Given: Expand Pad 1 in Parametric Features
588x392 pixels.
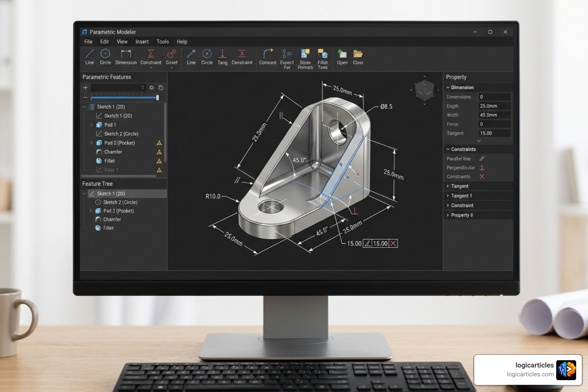Looking at the screenshot, I should click(x=91, y=125).
